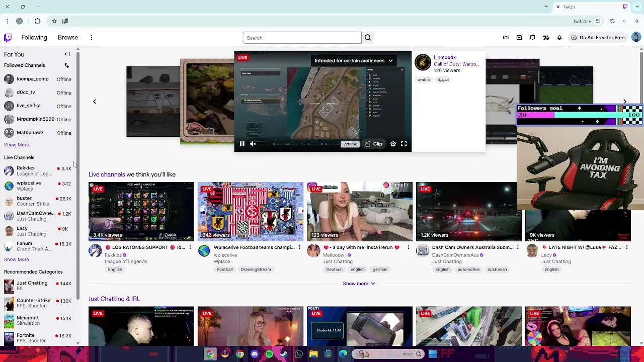Open loompa_oomp offline followed channel
The width and height of the screenshot is (644, 362).
(38, 79)
